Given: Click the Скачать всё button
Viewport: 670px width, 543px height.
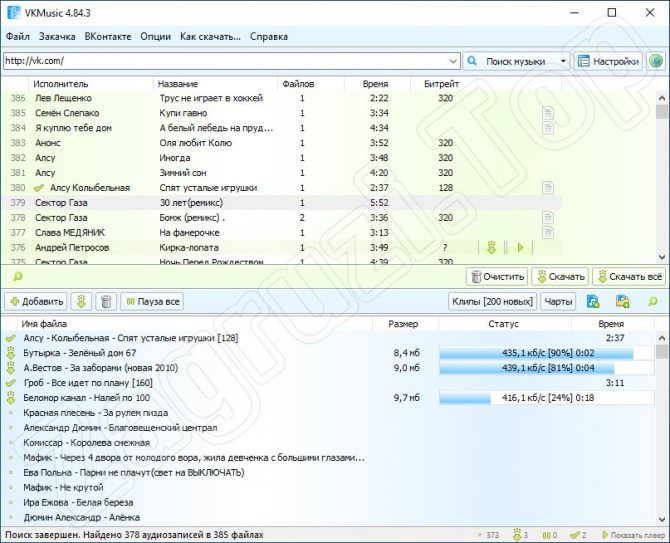Looking at the screenshot, I should point(630,277).
